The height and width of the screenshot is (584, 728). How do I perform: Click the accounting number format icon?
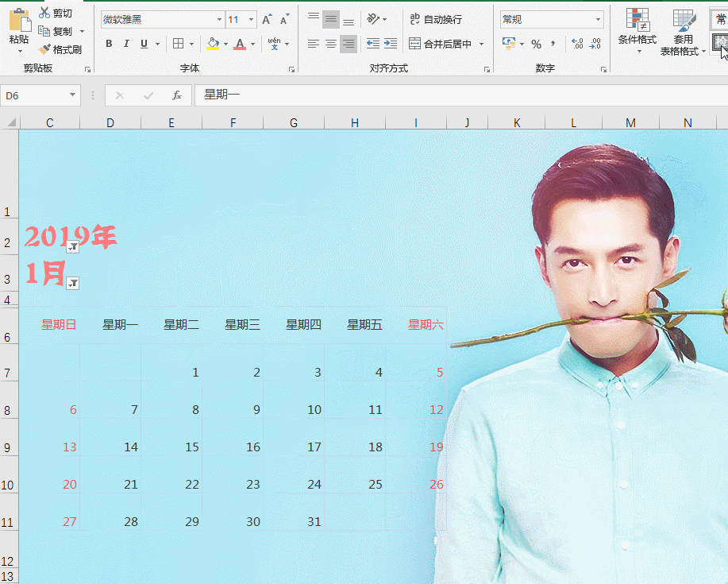(509, 44)
